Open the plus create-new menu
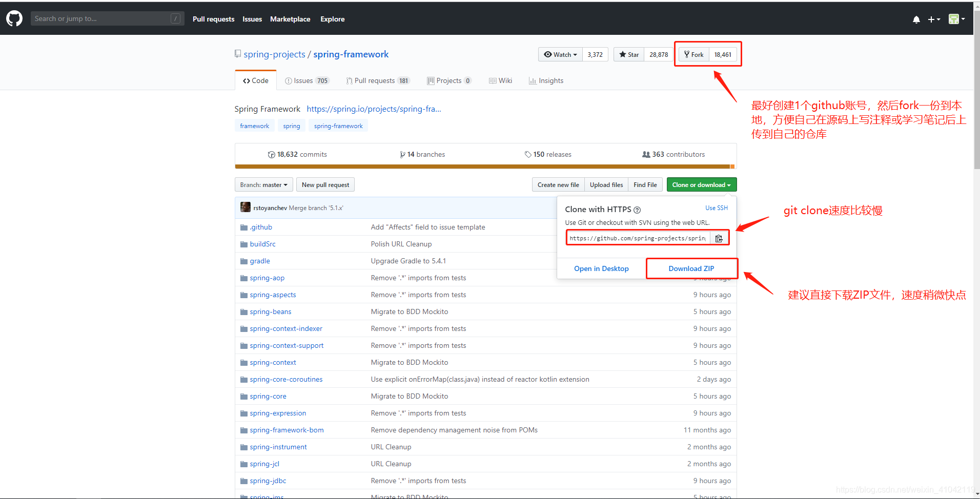This screenshot has width=980, height=499. click(x=934, y=19)
